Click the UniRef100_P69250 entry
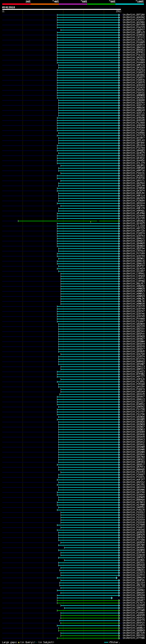 click(x=134, y=90)
